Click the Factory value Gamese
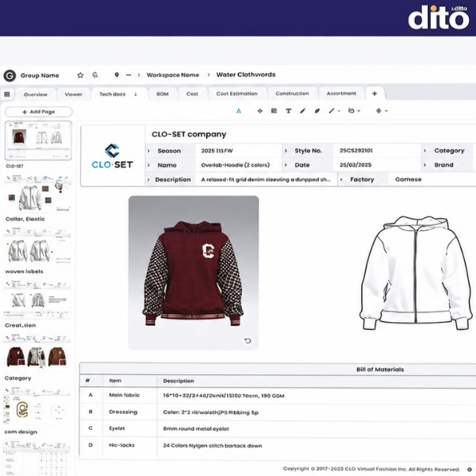Image resolution: width=476 pixels, height=476 pixels. [x=409, y=179]
